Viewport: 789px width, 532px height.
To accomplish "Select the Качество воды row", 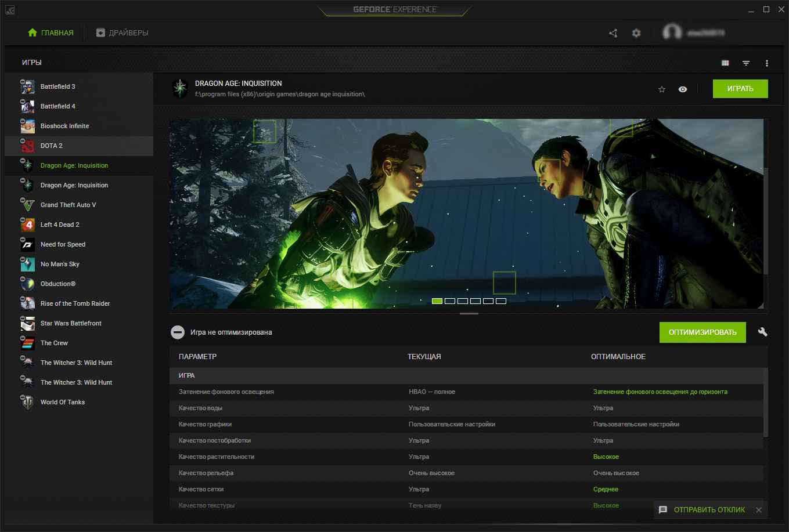I will coord(467,408).
